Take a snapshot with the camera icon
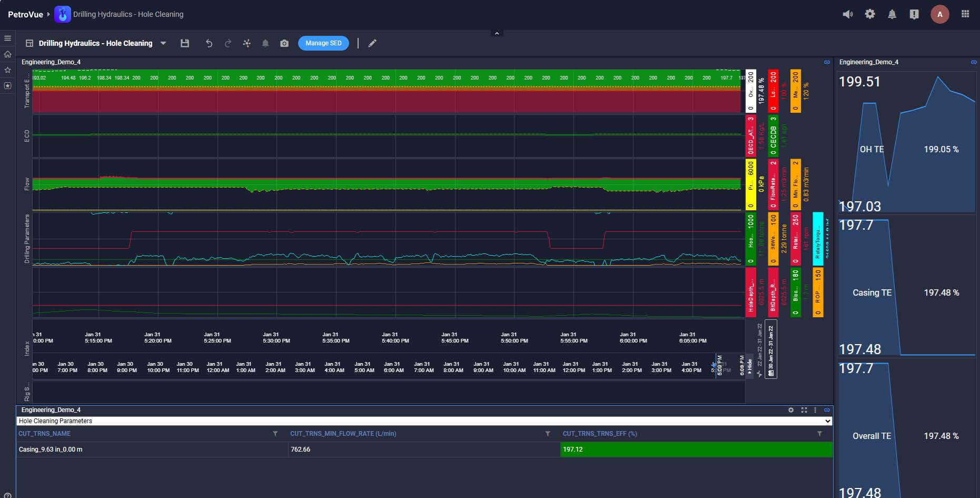The image size is (980, 498). (x=284, y=43)
